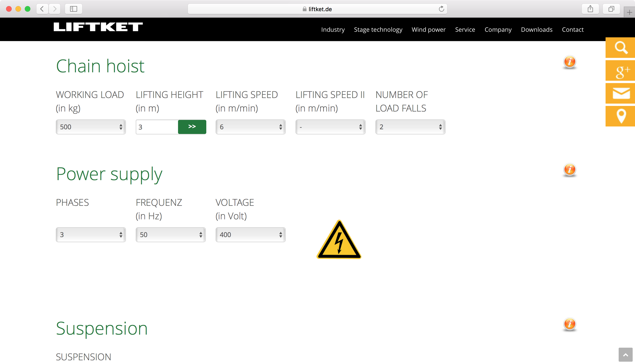Show info for Suspension section
The height and width of the screenshot is (364, 635).
coord(570,324)
